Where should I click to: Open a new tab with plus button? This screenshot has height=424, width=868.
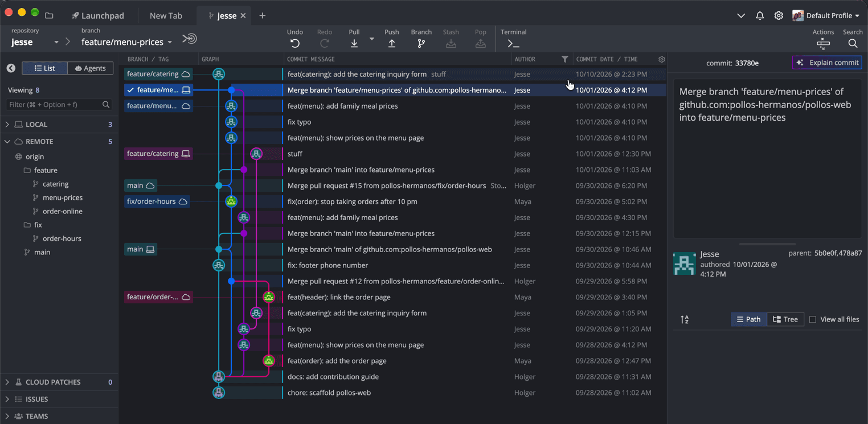[263, 15]
